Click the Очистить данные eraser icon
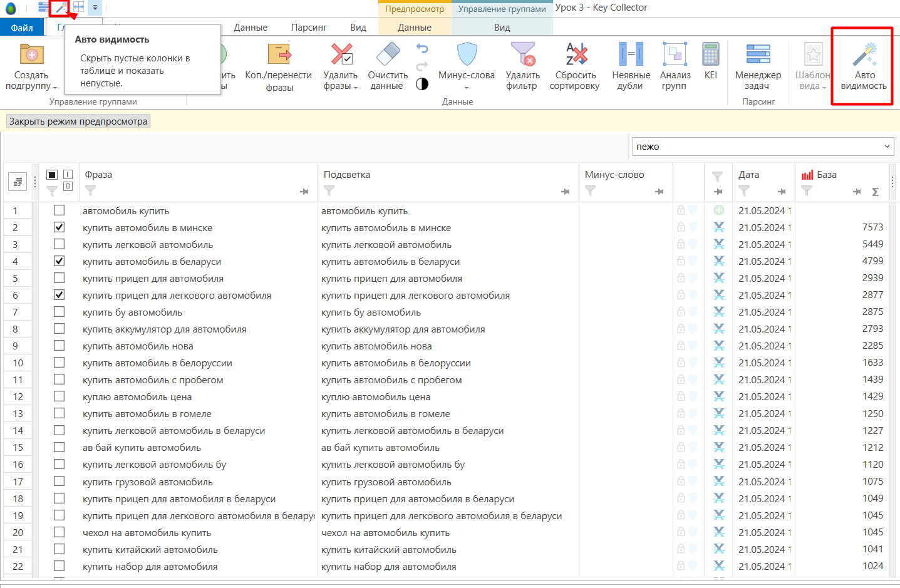 388,54
